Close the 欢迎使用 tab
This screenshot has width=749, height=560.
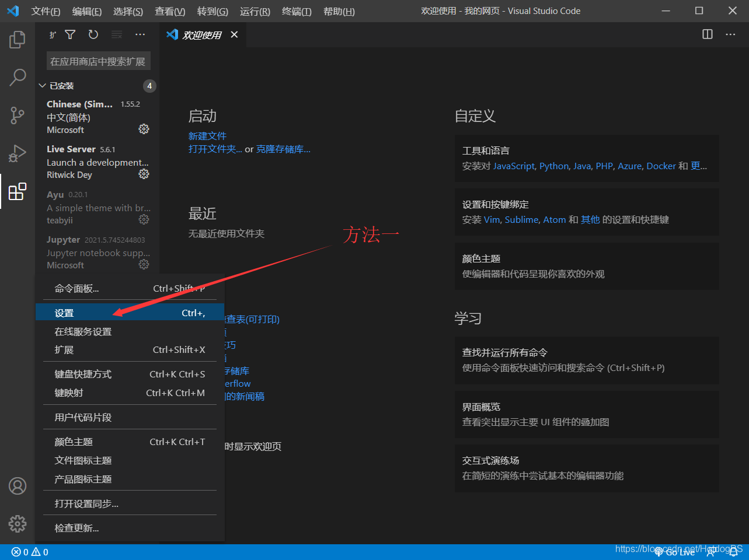(x=234, y=35)
